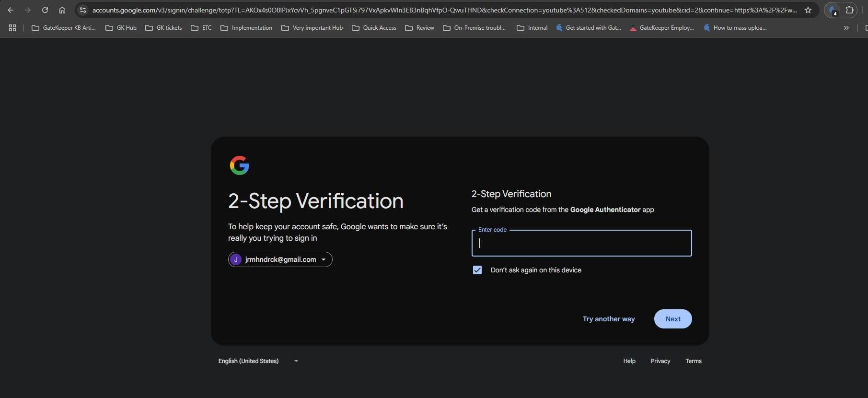The height and width of the screenshot is (398, 868).
Task: Focus the Enter code field
Action: click(581, 243)
